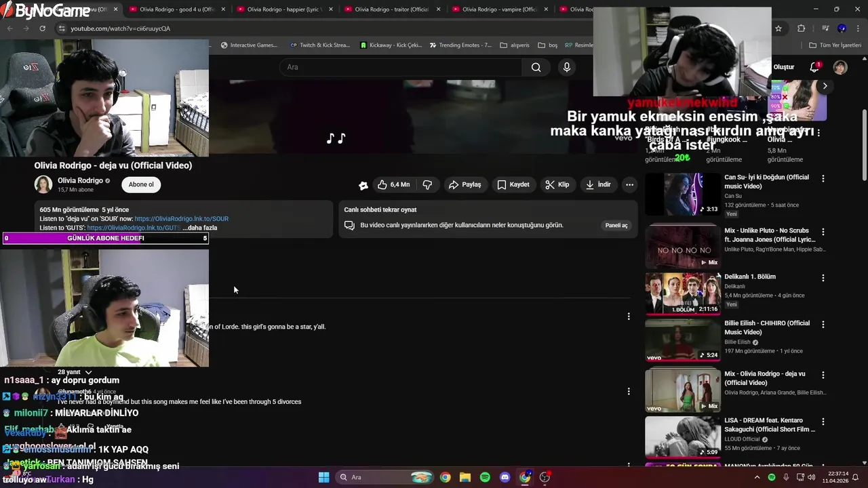The width and height of the screenshot is (868, 488).
Task: Open Olivia Rodrigo channel name
Action: click(x=80, y=180)
